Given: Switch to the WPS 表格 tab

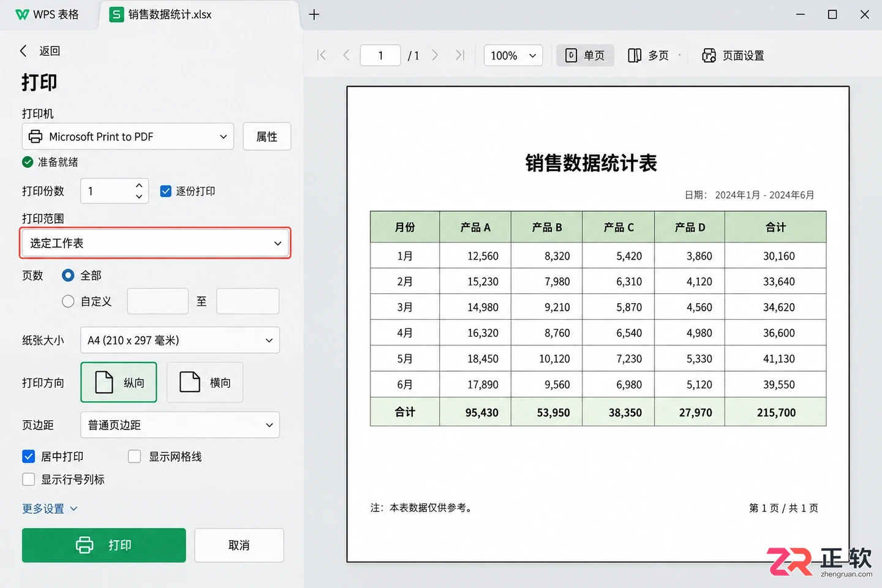Looking at the screenshot, I should (47, 15).
